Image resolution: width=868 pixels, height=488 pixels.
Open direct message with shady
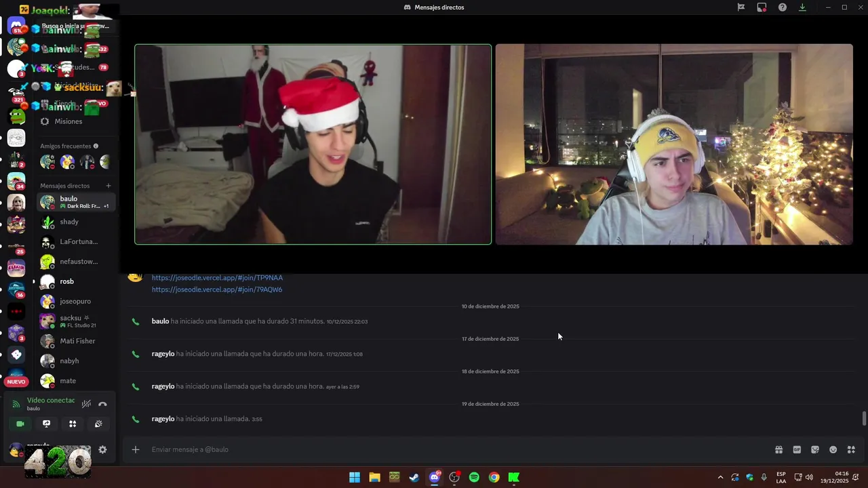click(x=76, y=222)
